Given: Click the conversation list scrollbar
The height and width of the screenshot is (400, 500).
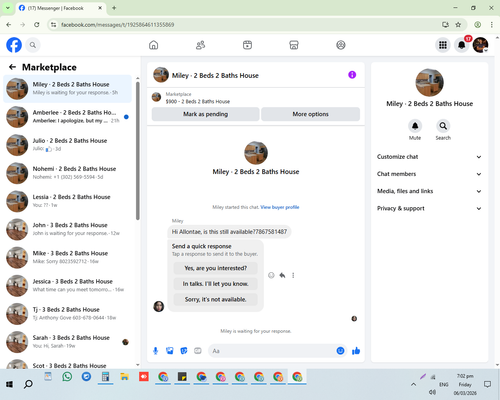Looking at the screenshot, I should pos(138,150).
